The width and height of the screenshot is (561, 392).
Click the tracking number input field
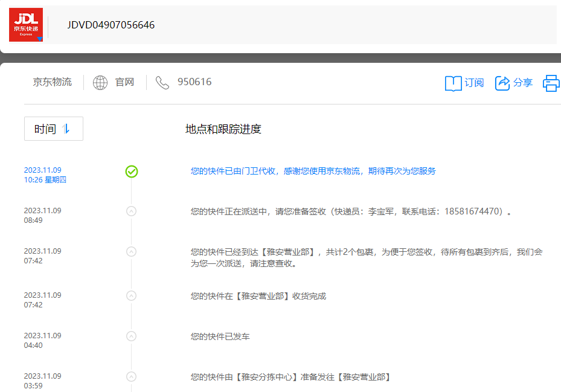point(303,25)
